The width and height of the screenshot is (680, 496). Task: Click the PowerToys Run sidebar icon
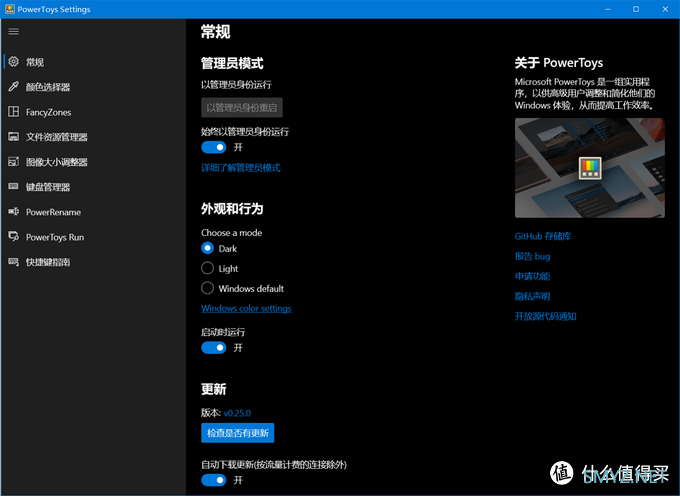click(13, 236)
